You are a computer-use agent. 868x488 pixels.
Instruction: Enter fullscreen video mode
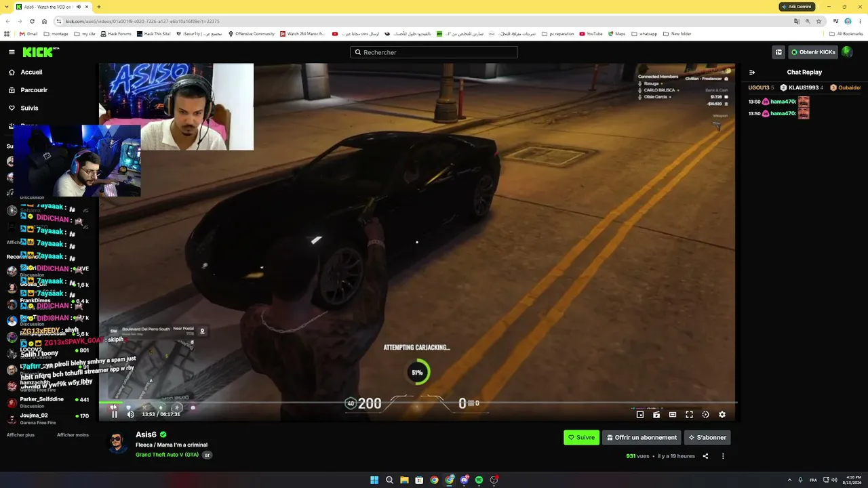point(689,414)
